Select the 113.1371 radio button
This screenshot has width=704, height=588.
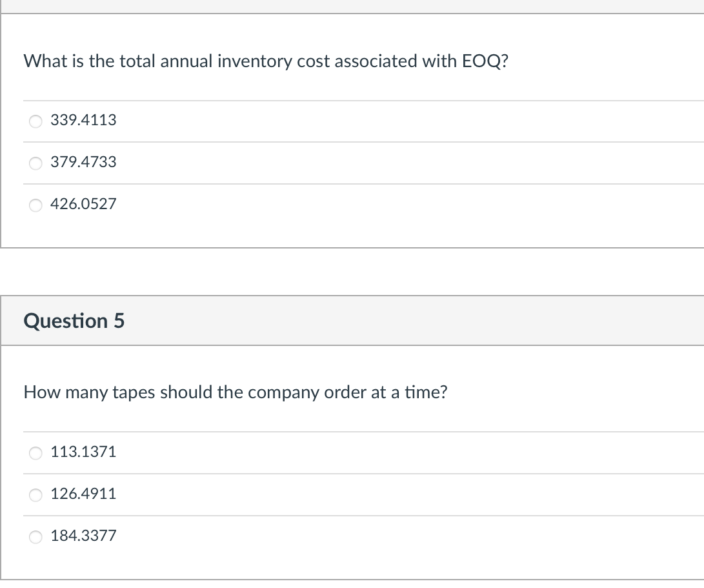point(36,452)
